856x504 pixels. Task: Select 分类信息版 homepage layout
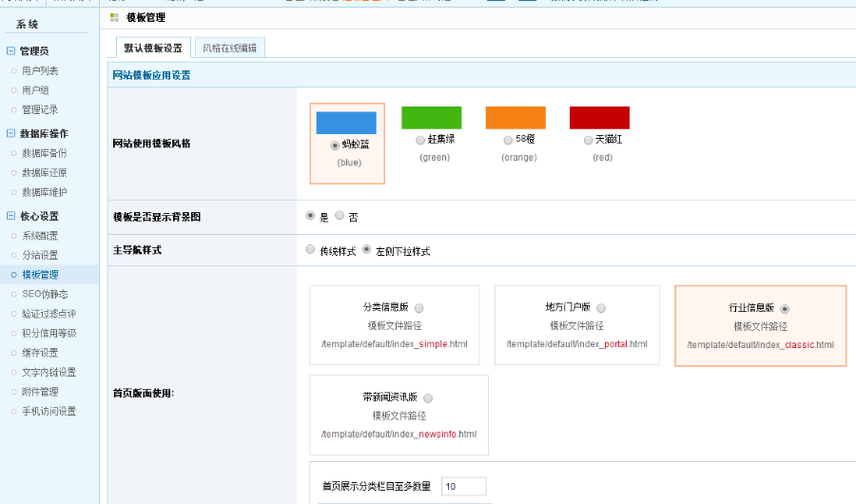418,308
